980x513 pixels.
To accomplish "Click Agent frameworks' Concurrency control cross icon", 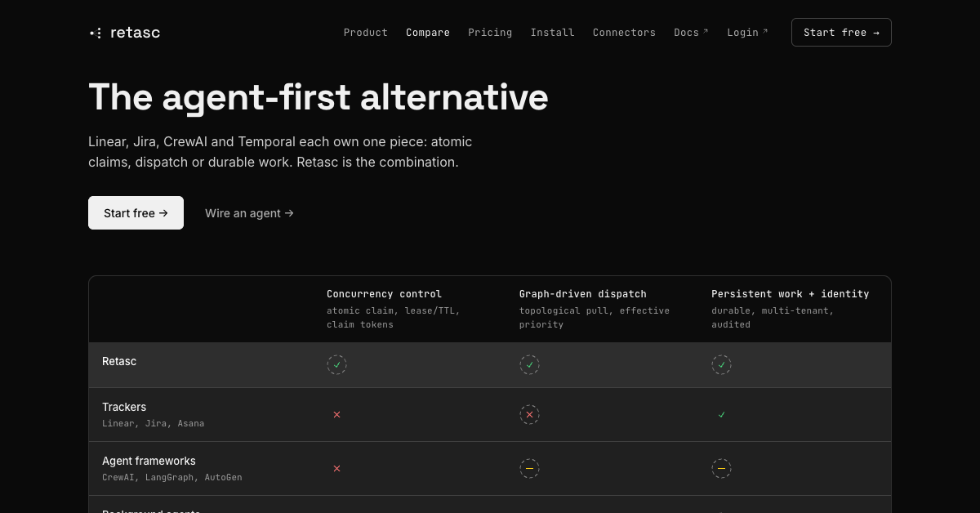I will [x=336, y=469].
